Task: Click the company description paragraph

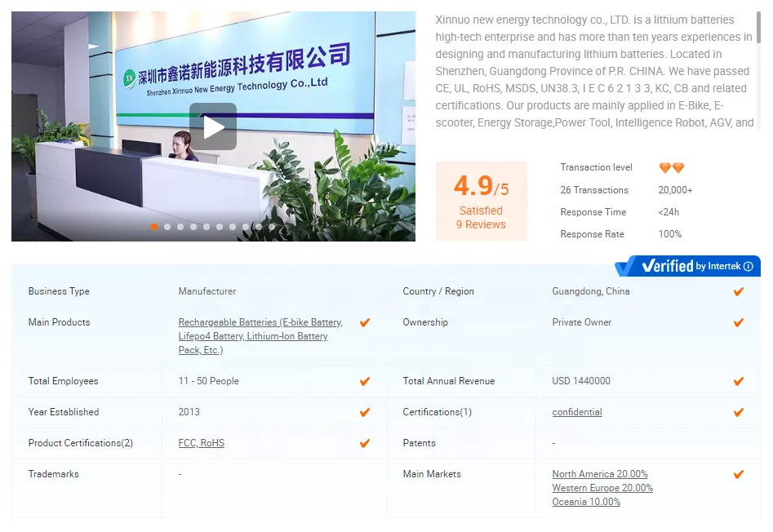Action: point(594,71)
